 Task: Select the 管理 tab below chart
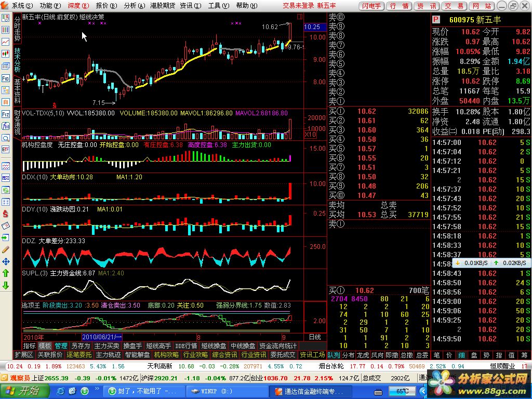(61, 345)
